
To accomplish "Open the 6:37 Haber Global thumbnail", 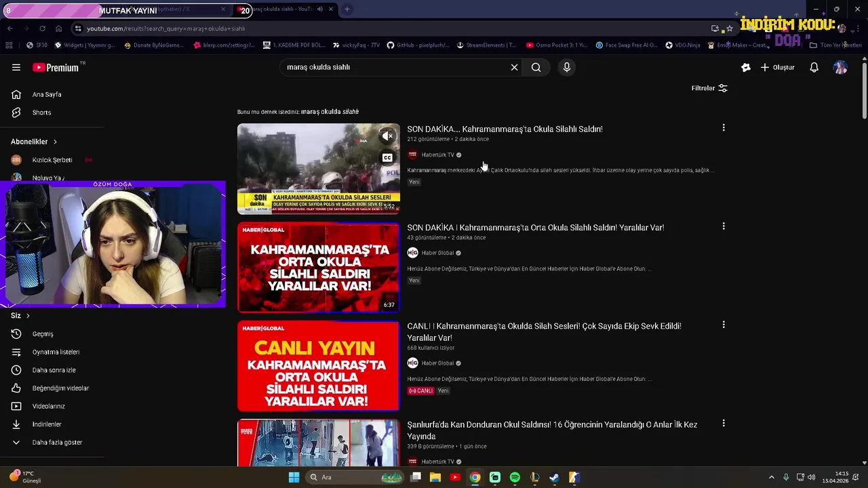I will (318, 267).
